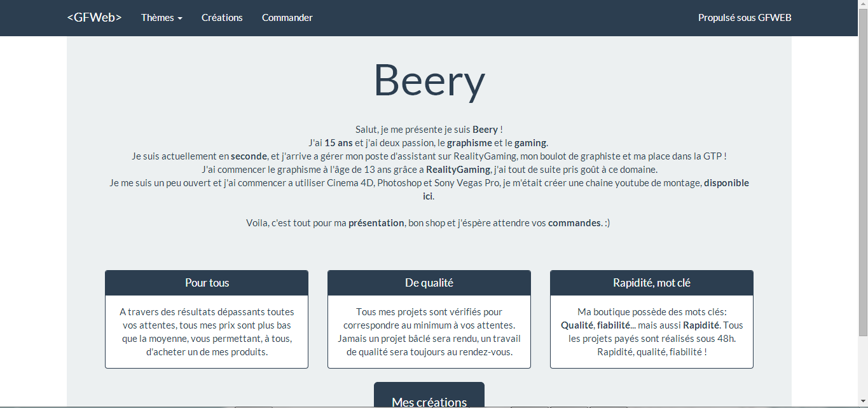The image size is (868, 408).
Task: Click the Mes créations button
Action: click(x=429, y=395)
